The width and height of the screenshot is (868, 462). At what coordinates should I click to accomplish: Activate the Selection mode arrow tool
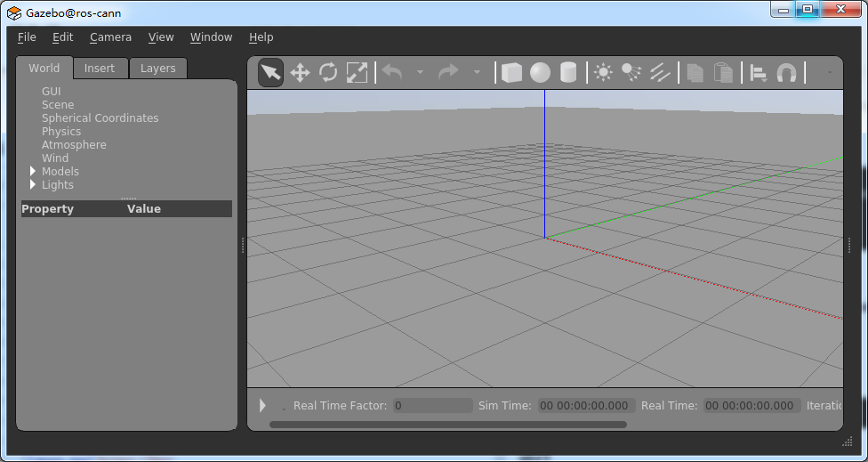pyautogui.click(x=270, y=73)
